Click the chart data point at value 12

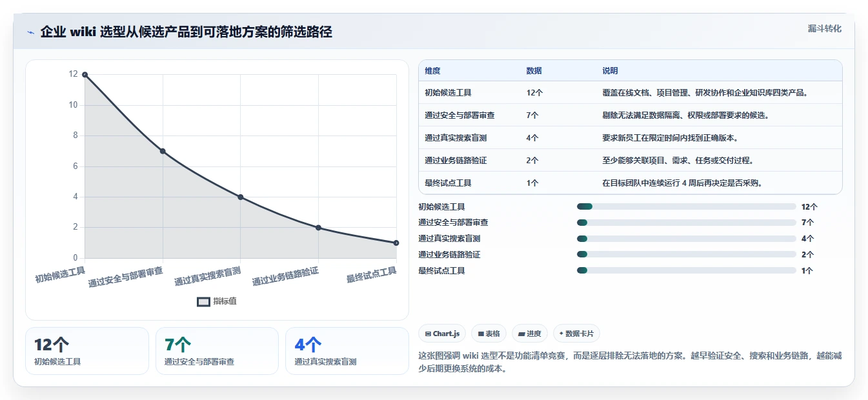point(85,75)
